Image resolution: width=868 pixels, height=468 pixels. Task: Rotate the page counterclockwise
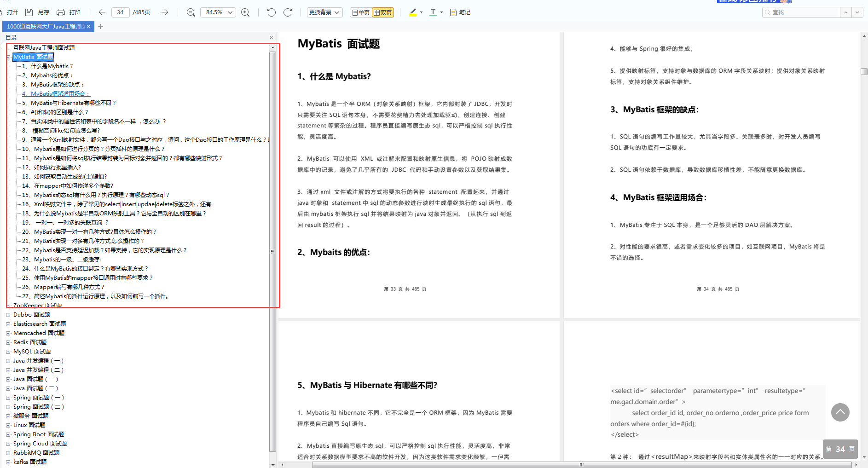pyautogui.click(x=272, y=12)
